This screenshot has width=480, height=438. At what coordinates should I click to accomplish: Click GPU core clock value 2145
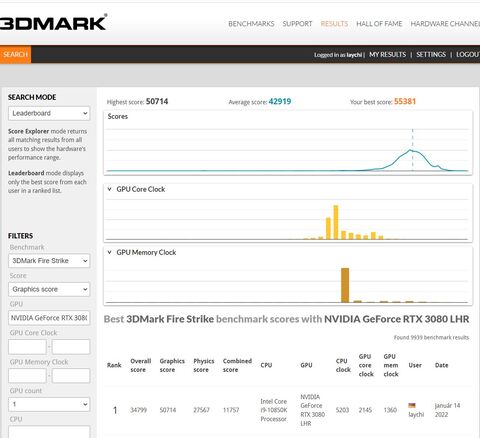point(365,410)
